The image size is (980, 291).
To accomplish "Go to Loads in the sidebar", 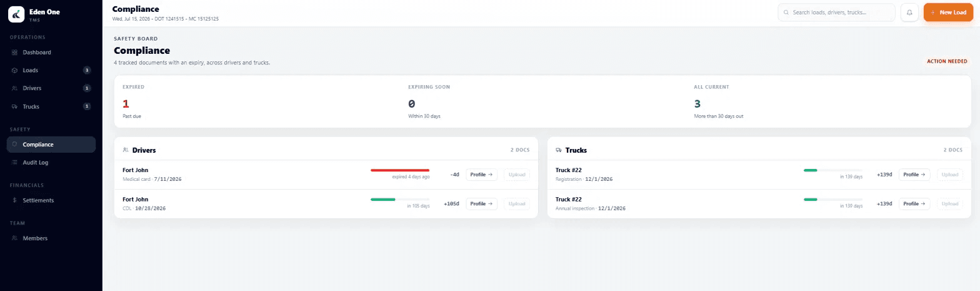I will (x=51, y=70).
